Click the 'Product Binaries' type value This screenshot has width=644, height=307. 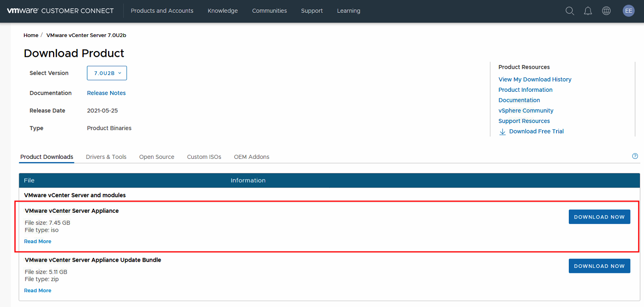[x=109, y=128]
